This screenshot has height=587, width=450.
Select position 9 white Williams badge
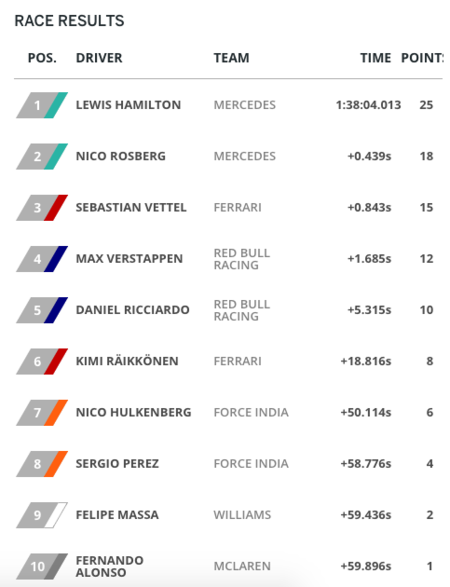(x=42, y=515)
